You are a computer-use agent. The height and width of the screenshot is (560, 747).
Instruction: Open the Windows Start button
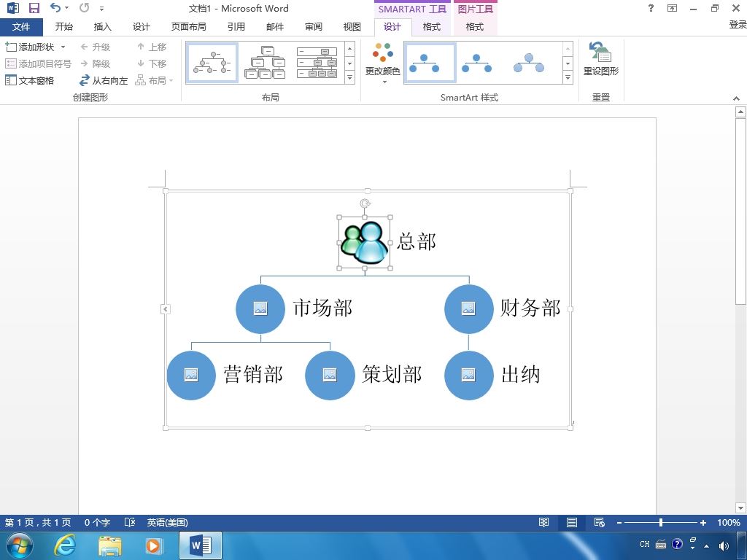click(20, 545)
